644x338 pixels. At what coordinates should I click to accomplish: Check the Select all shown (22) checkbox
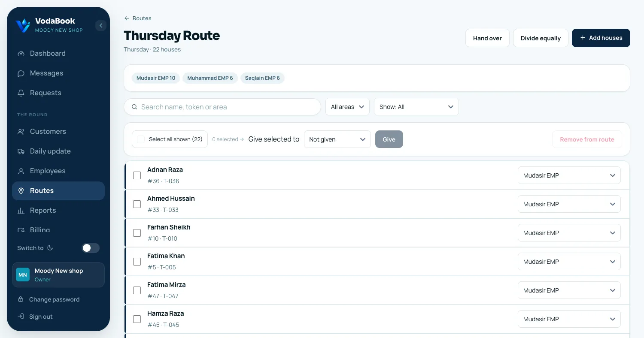pos(141,139)
